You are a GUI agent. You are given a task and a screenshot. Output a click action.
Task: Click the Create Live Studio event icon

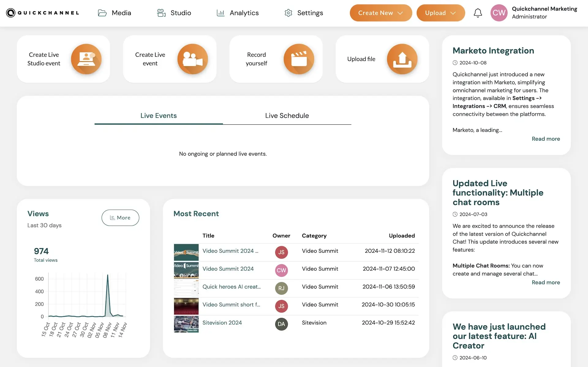coord(86,59)
